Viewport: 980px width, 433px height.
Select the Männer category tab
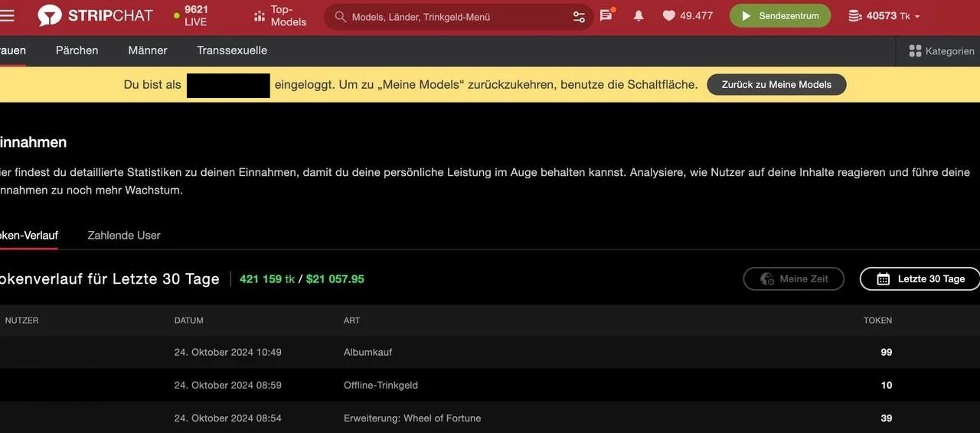tap(148, 50)
